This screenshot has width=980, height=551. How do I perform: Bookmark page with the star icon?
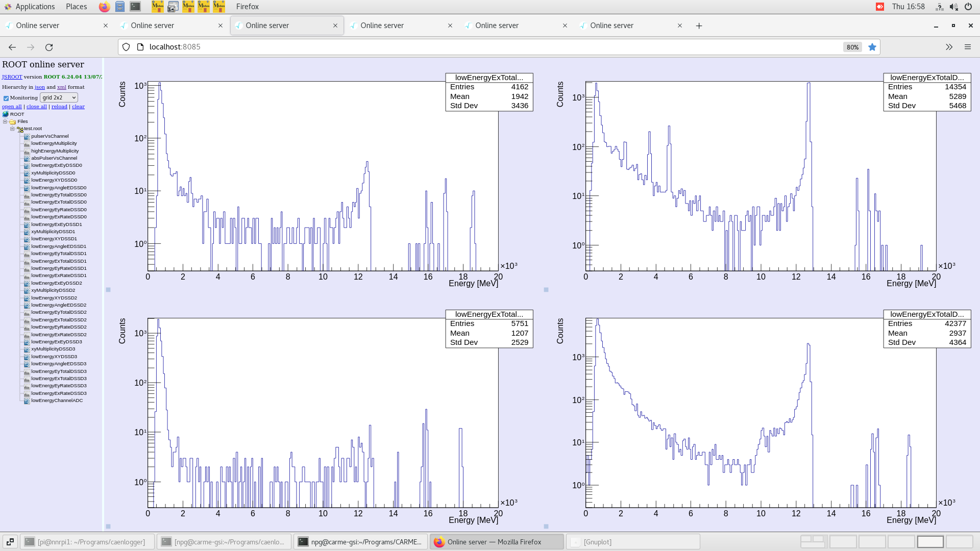pyautogui.click(x=872, y=47)
